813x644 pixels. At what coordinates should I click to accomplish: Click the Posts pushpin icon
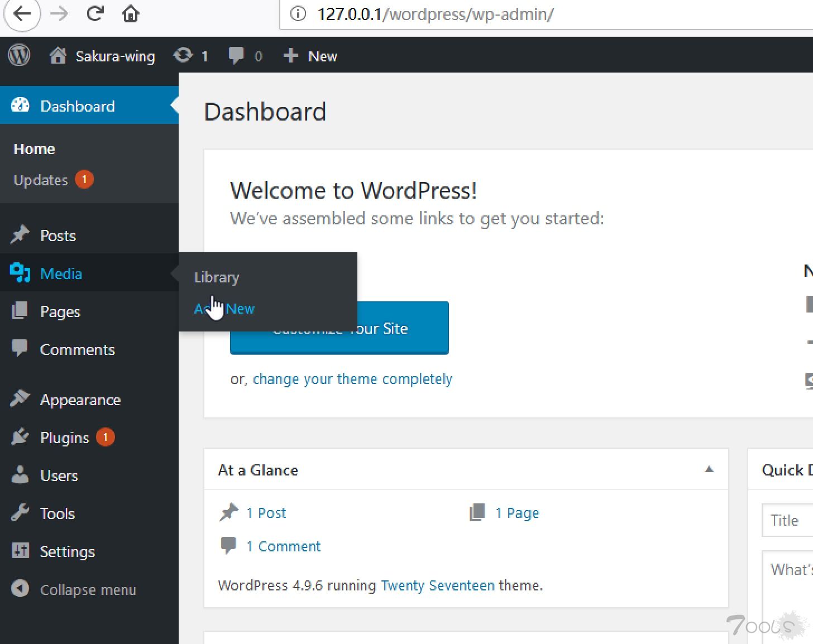(x=20, y=235)
